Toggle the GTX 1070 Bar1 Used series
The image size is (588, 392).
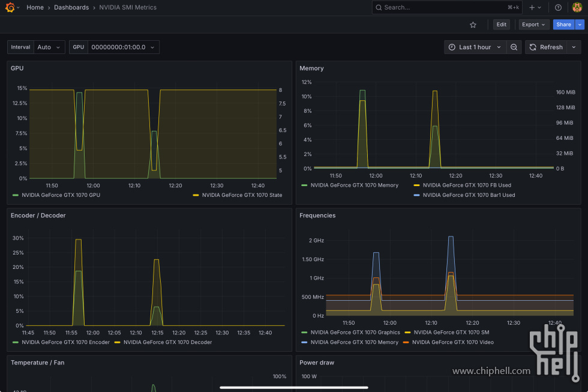(469, 195)
